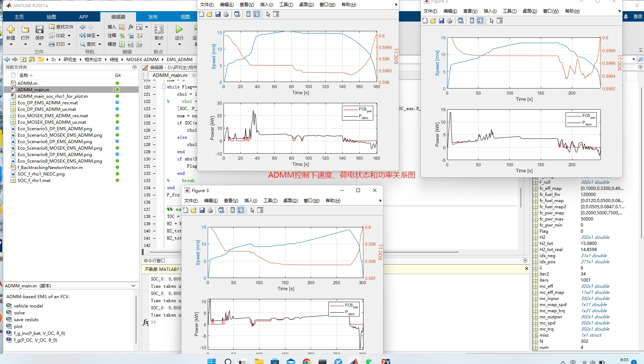Viewport: 644px width, 364px height.
Task: Open 文件(F) menu in Figure 3
Action: pos(191,201)
